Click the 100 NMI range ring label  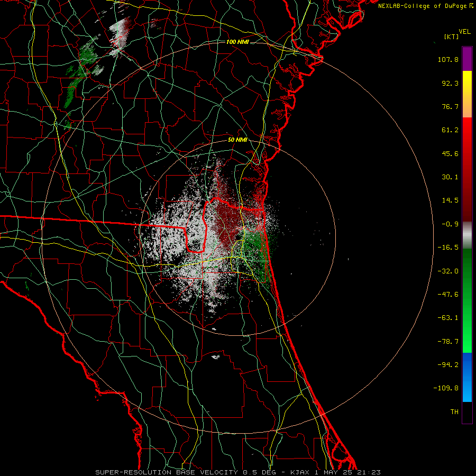pyautogui.click(x=237, y=42)
